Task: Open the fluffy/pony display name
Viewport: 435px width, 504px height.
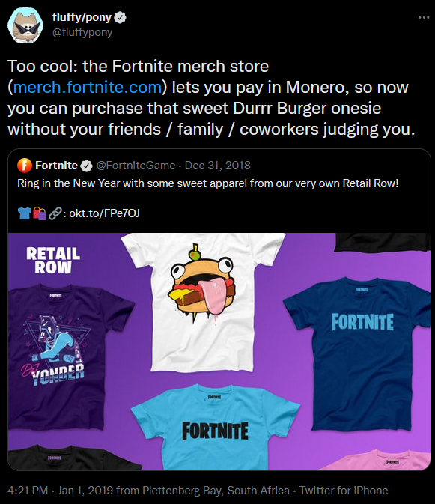Action: [82, 17]
